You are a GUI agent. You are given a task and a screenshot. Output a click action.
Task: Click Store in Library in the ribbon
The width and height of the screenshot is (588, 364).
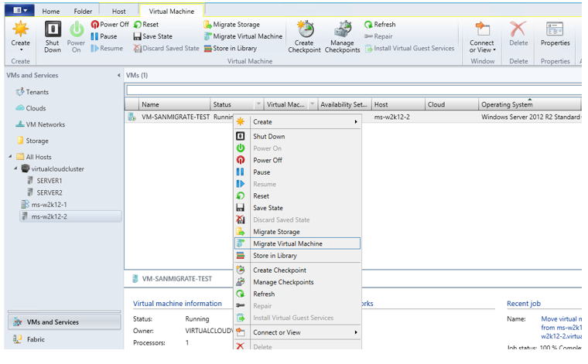231,49
